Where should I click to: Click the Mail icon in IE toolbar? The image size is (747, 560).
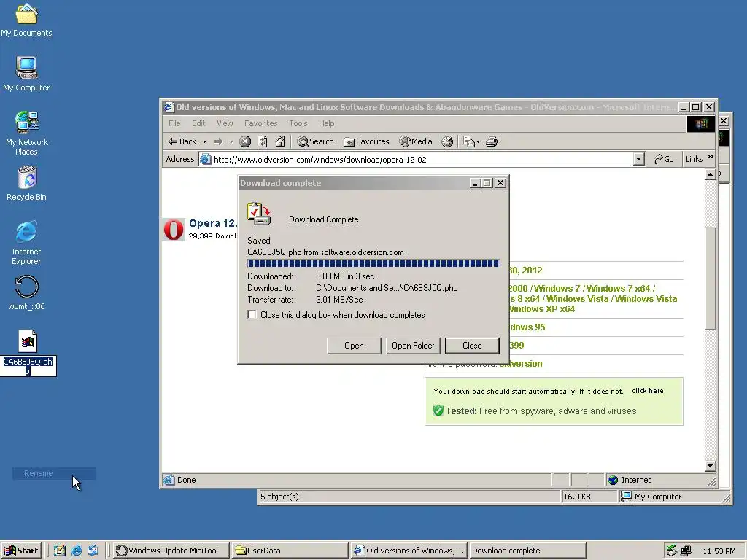pos(469,141)
